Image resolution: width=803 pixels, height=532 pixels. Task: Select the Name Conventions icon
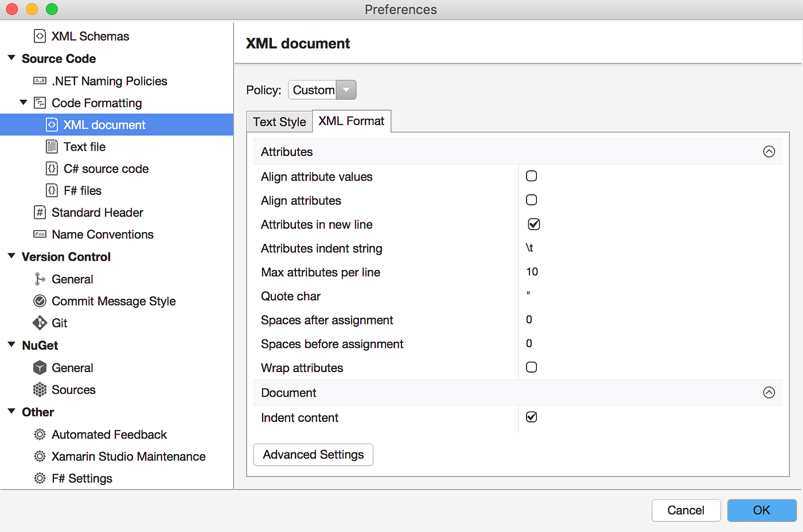click(x=39, y=234)
